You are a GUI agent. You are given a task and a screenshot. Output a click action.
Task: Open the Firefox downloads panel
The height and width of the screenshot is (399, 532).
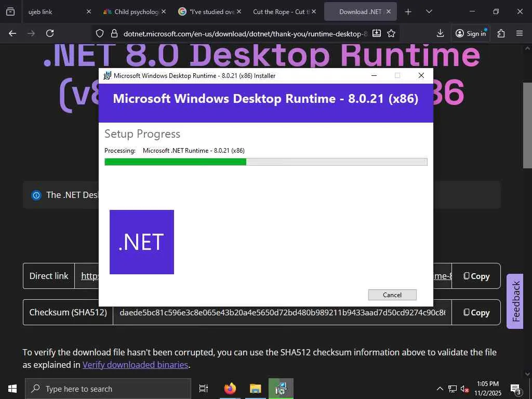440,33
